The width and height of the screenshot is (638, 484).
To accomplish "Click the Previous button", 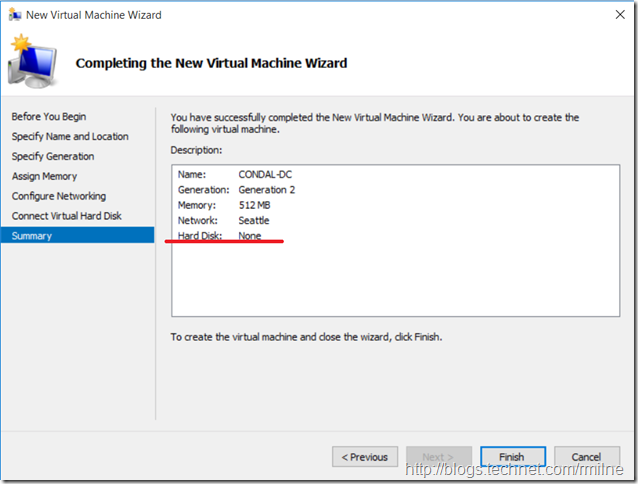I will coord(365,457).
